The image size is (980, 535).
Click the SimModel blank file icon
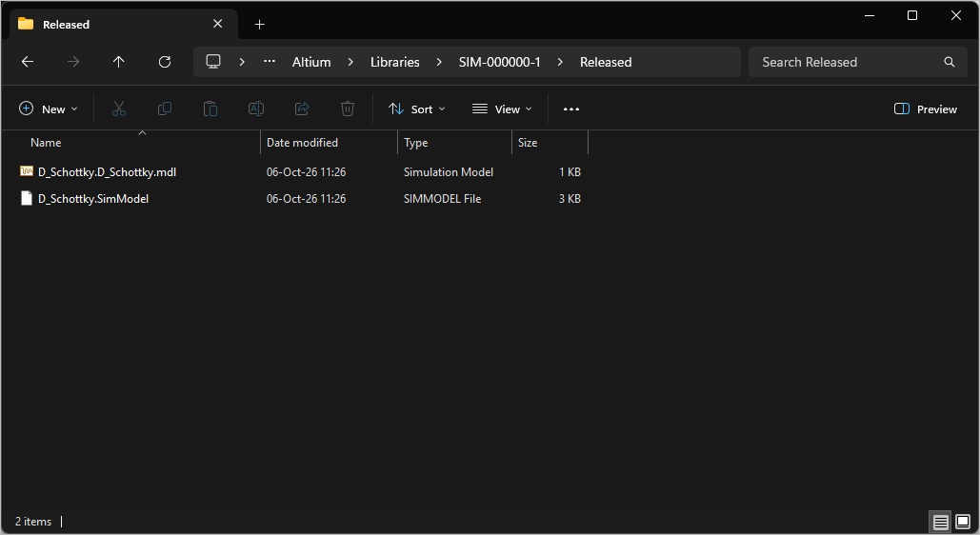coord(27,198)
